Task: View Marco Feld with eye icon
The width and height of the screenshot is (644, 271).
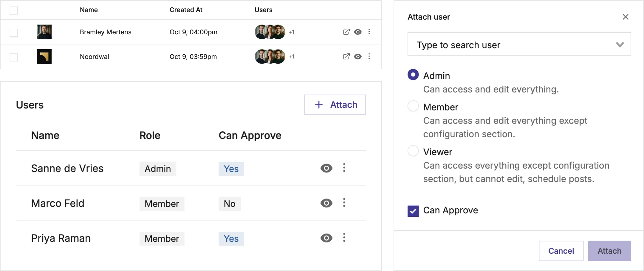Action: pos(326,203)
